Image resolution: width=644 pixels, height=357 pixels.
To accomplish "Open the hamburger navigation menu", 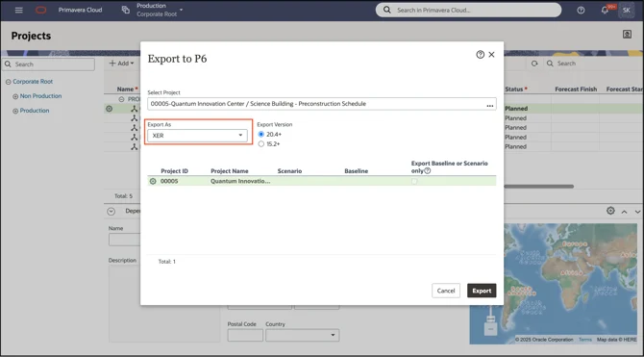I will pos(19,10).
